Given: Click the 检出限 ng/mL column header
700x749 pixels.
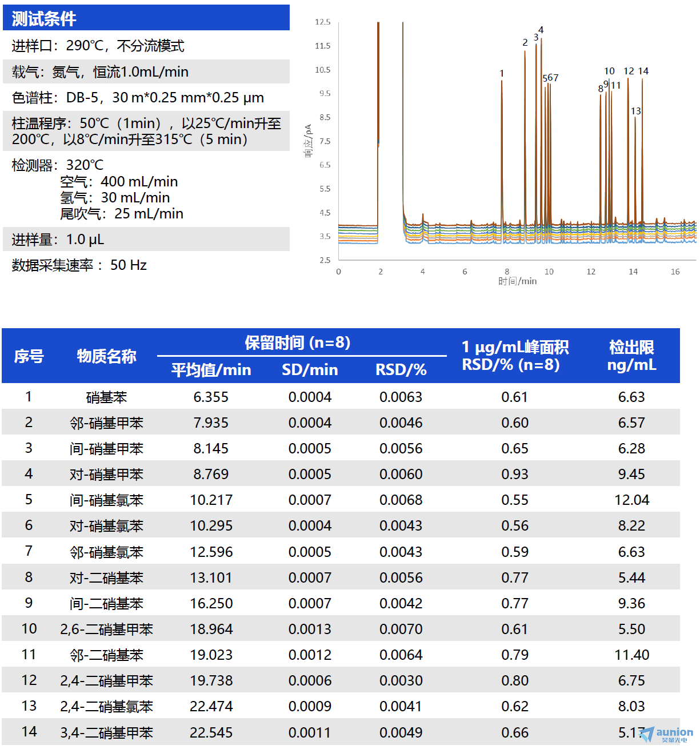Looking at the screenshot, I should pos(631,356).
